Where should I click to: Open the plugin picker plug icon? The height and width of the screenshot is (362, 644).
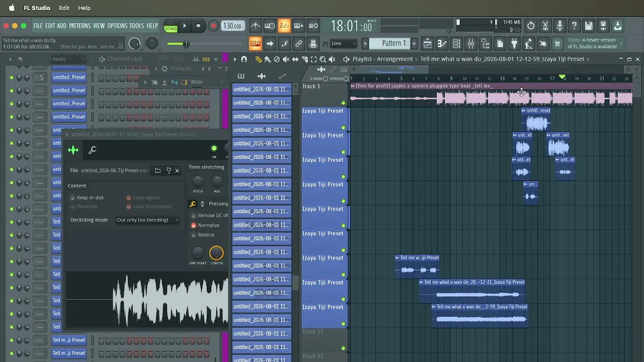[514, 44]
